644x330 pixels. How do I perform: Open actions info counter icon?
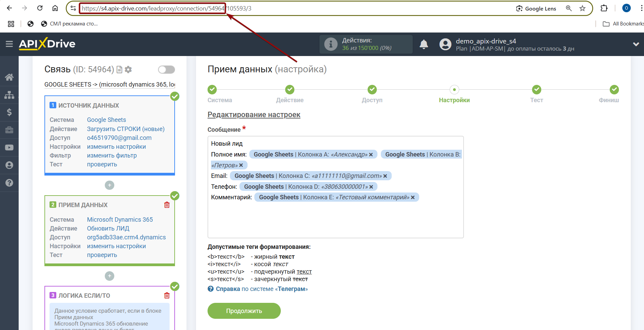[x=331, y=44]
